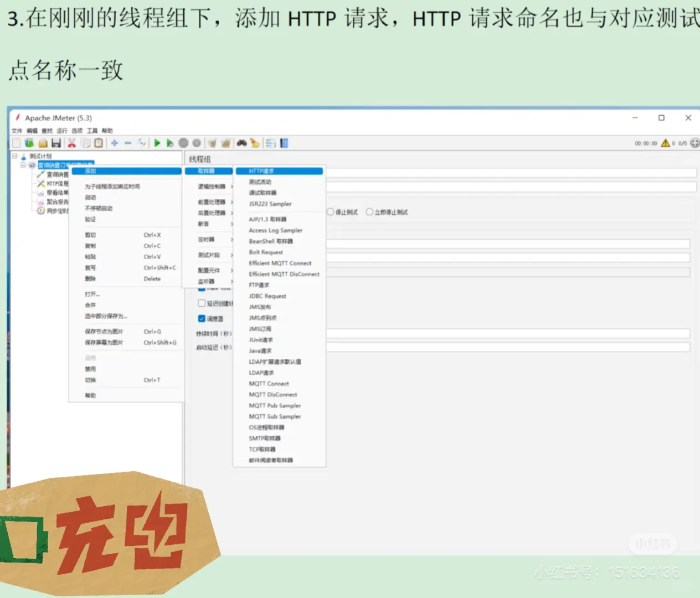Click the HTTP header manager wrench icon
This screenshot has height=598, width=700.
(x=41, y=183)
